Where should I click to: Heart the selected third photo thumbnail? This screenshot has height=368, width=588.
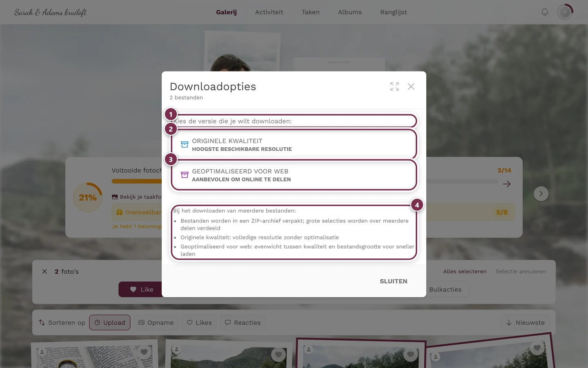point(410,355)
